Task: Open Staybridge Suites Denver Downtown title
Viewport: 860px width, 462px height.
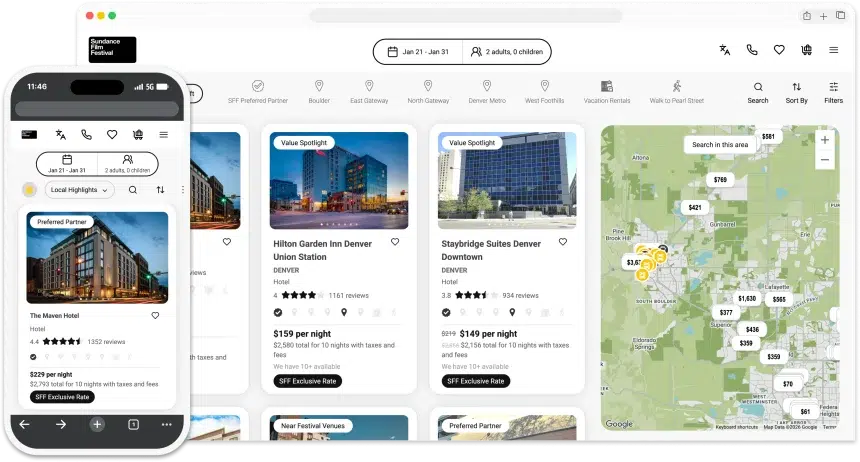Action: pos(491,250)
